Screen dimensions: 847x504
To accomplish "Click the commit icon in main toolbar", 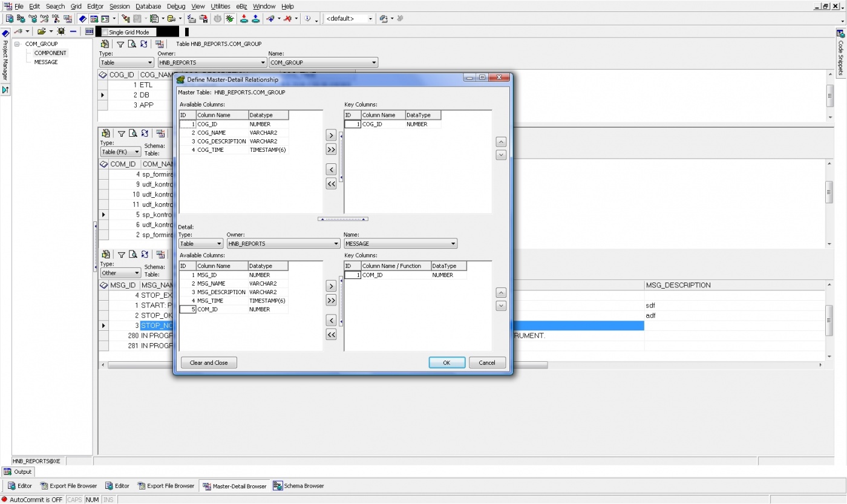I will click(244, 19).
